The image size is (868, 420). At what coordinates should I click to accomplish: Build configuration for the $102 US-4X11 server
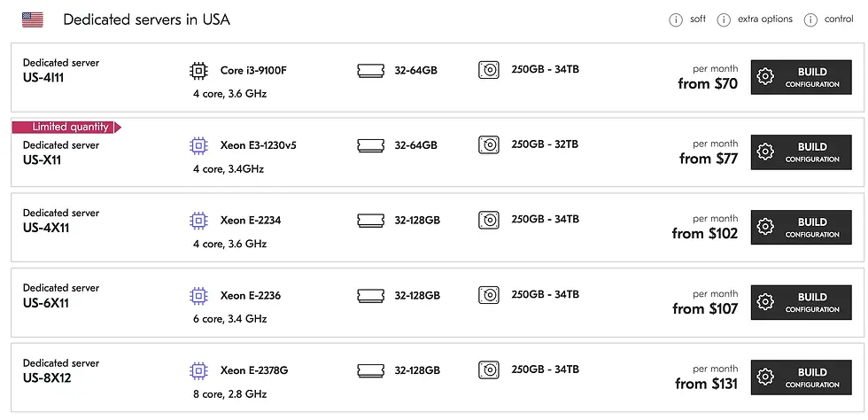pos(801,227)
